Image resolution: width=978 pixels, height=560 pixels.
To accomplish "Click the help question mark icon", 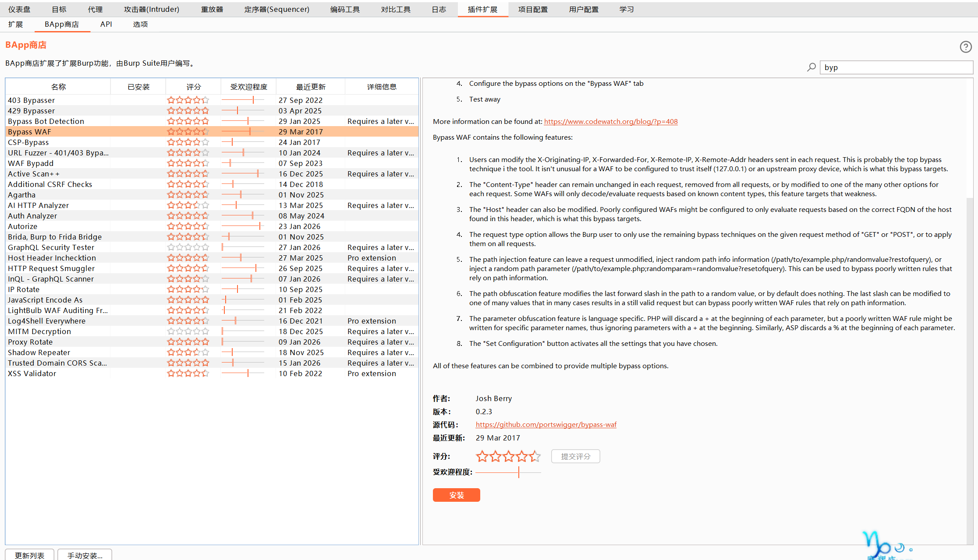I will point(965,47).
